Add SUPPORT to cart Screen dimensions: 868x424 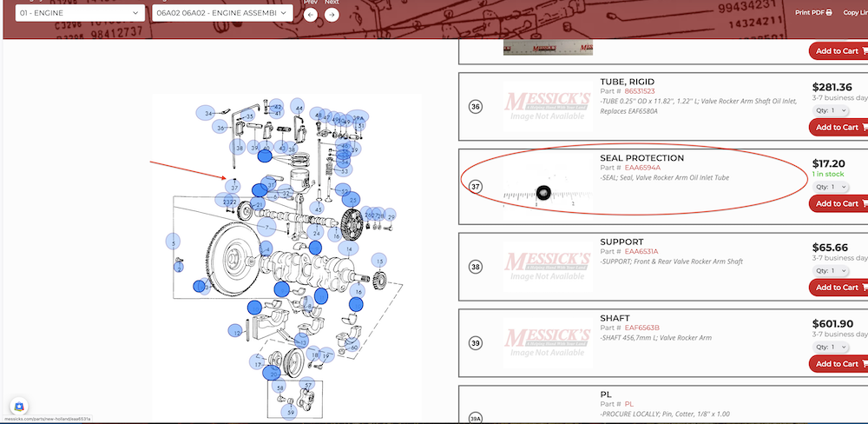(x=838, y=287)
